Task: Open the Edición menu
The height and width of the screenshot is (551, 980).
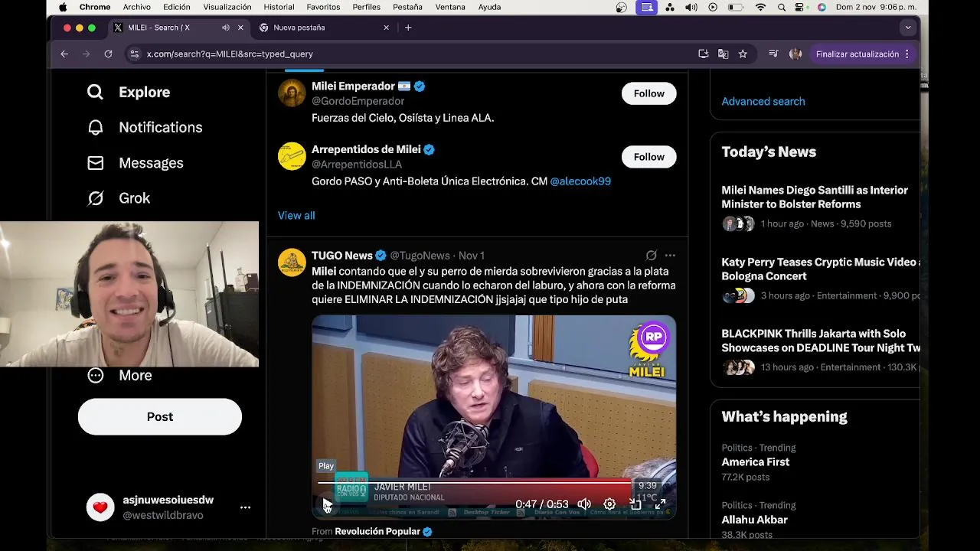Action: click(x=176, y=7)
